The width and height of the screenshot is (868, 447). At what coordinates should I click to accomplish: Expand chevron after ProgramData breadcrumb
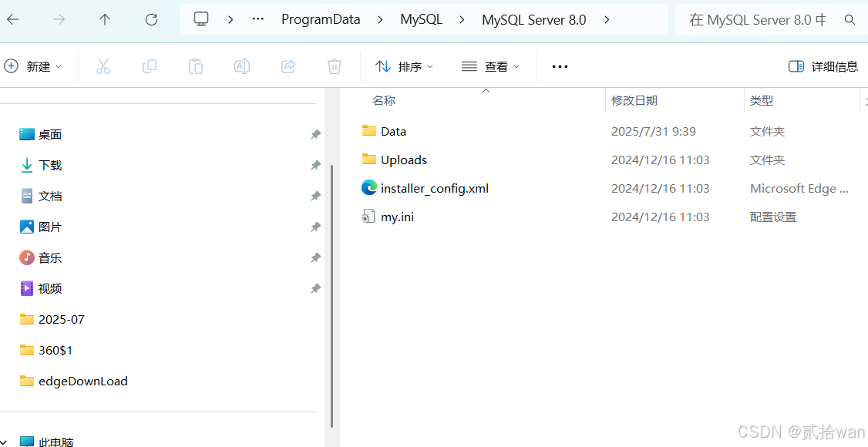(x=380, y=20)
